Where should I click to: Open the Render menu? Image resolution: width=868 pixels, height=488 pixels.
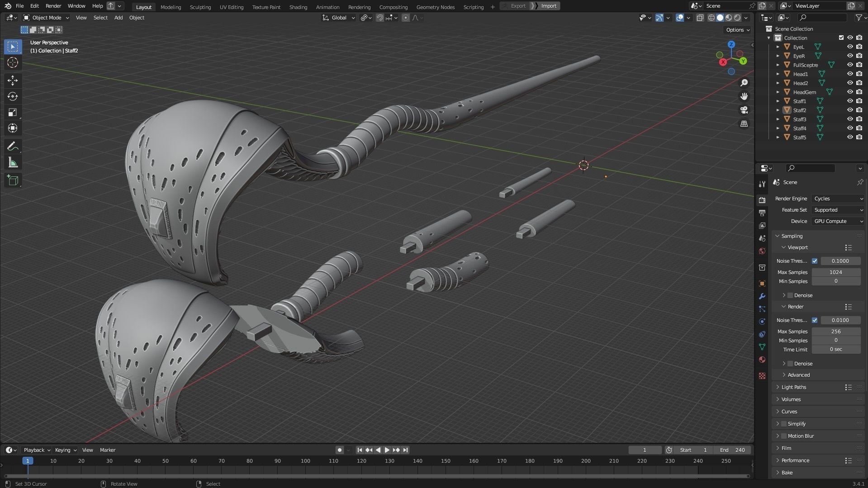point(53,6)
